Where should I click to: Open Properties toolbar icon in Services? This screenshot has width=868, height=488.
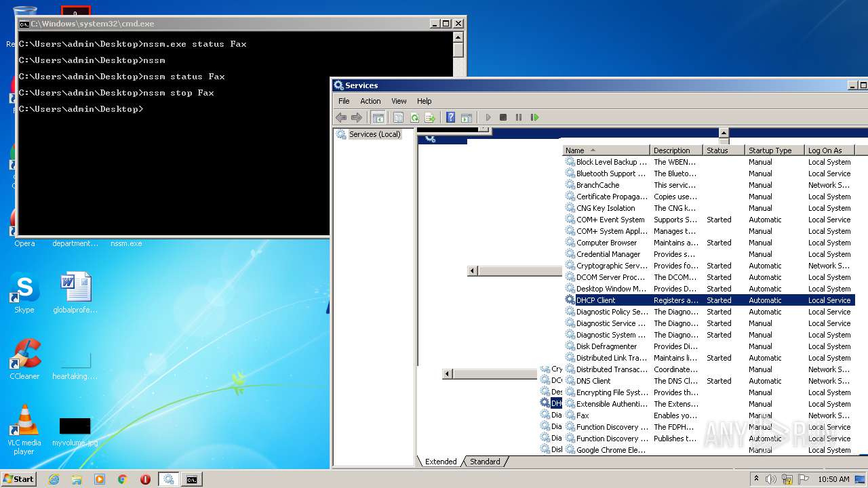[x=398, y=117]
